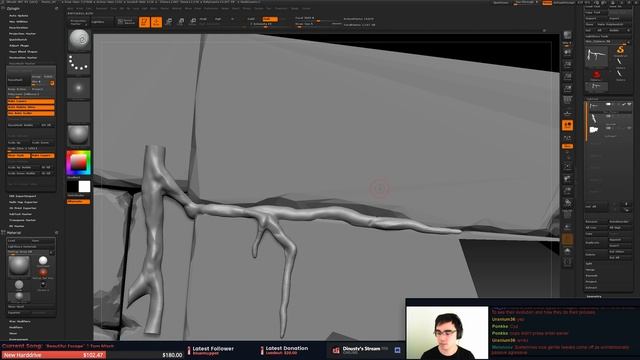Select the SimpleBrush tool thumbnail
This screenshot has width=640, height=360.
pos(620,50)
